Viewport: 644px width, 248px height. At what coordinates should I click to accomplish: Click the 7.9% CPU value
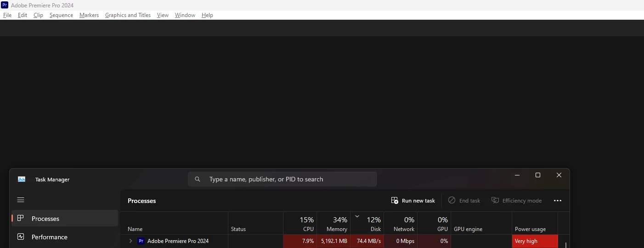pyautogui.click(x=308, y=241)
